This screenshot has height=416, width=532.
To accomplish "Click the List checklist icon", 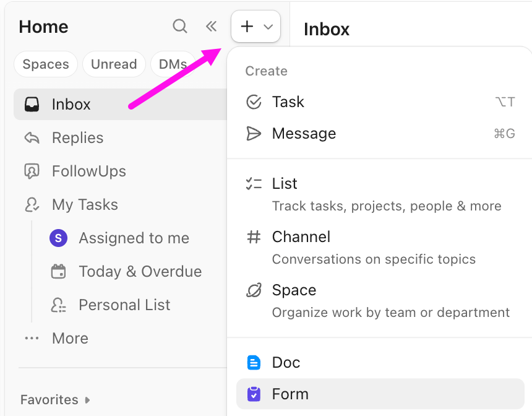I will [254, 183].
